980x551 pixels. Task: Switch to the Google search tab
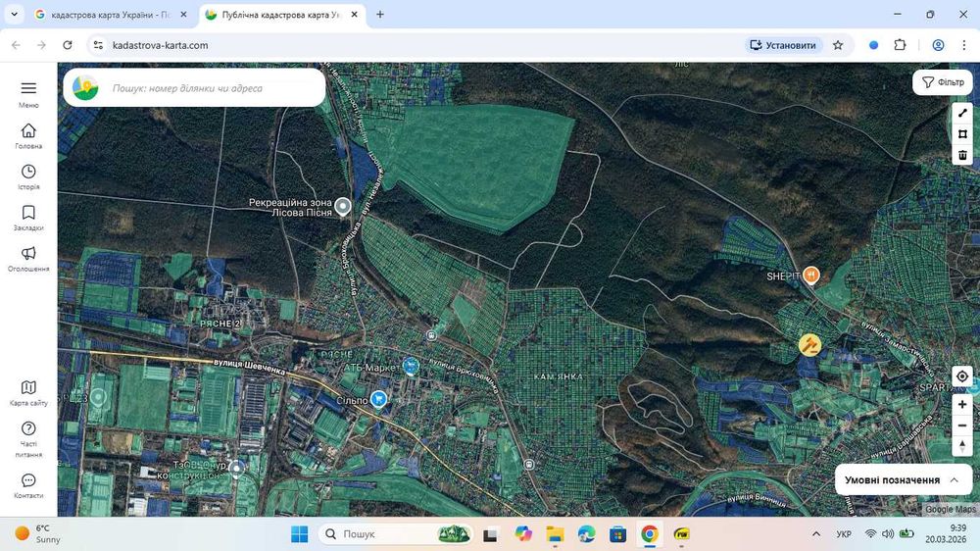pyautogui.click(x=111, y=15)
